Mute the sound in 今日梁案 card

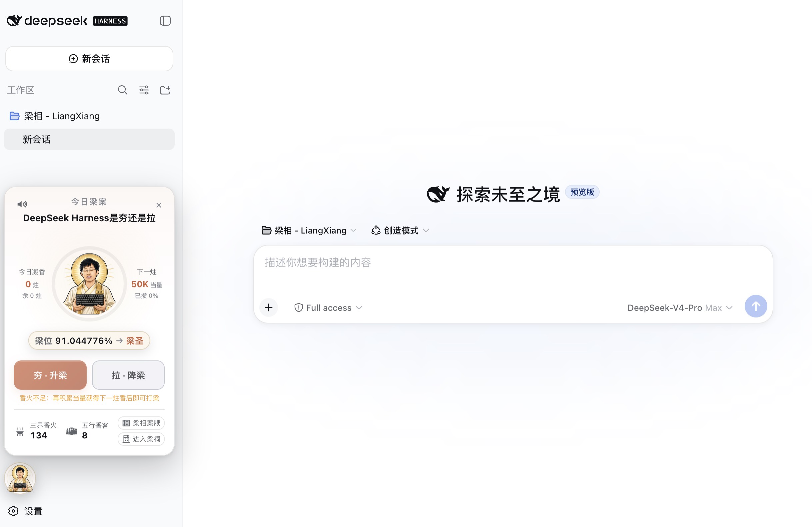(x=22, y=204)
